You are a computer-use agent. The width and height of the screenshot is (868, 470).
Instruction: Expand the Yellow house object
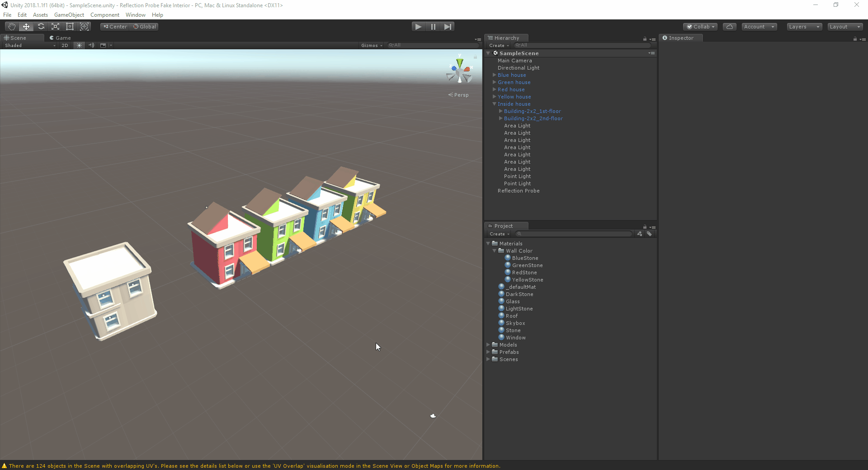pos(494,97)
